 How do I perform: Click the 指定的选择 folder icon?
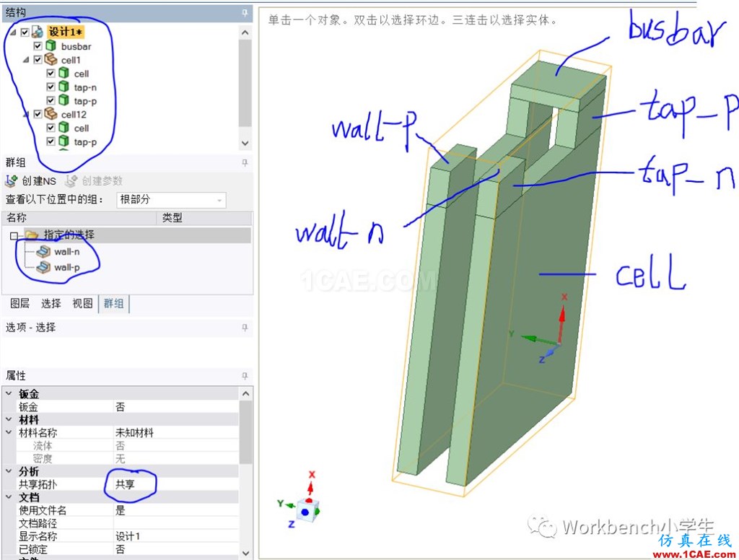click(x=32, y=235)
